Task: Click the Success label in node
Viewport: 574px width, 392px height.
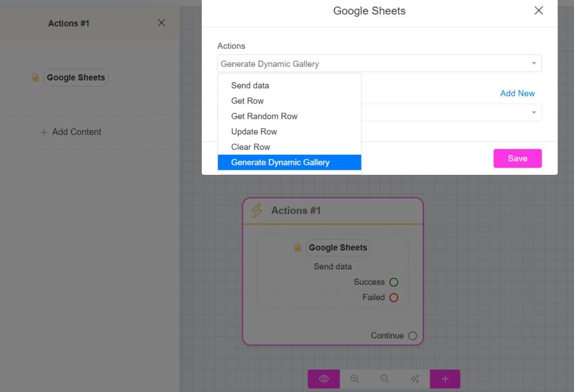Action: (x=369, y=282)
